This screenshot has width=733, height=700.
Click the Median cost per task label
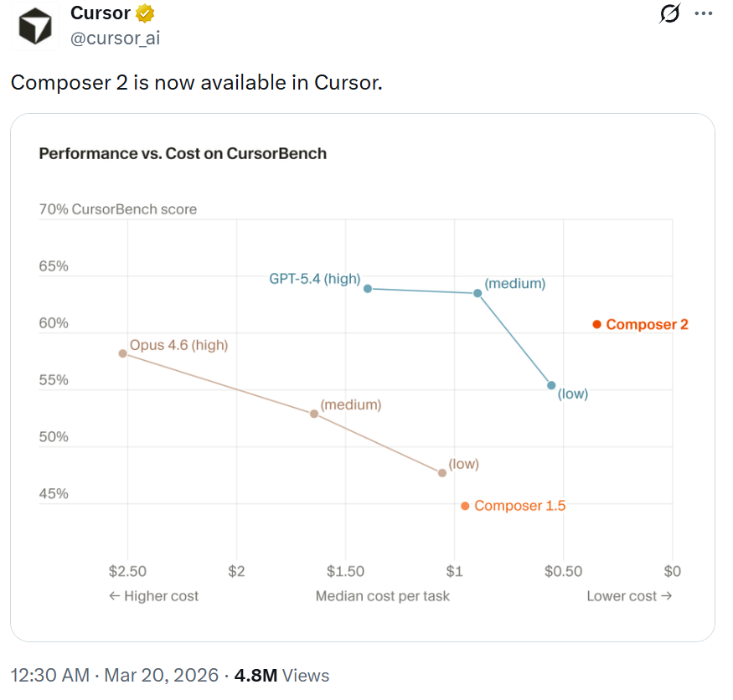382,596
